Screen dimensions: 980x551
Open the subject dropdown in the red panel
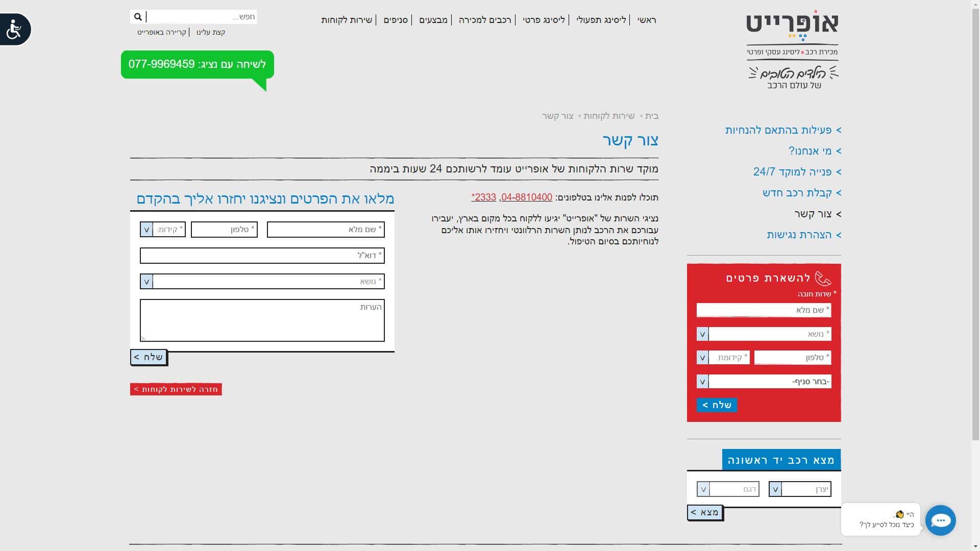click(702, 334)
